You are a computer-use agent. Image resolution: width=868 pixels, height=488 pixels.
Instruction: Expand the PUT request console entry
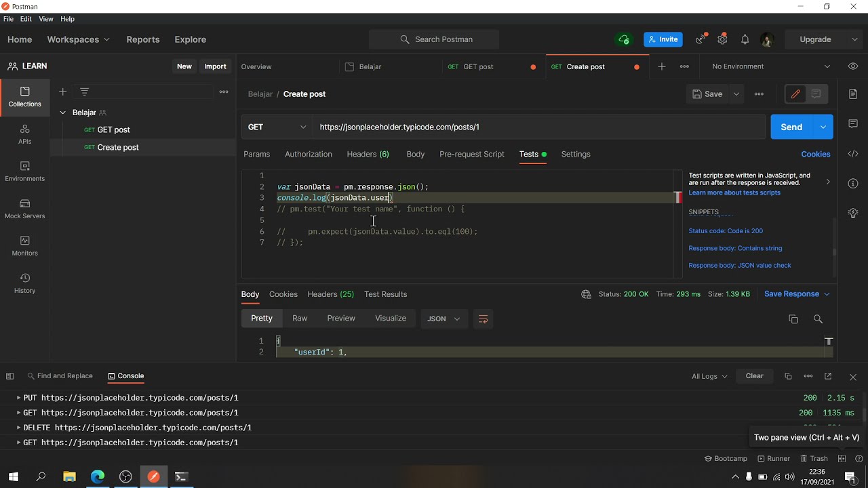(x=19, y=398)
